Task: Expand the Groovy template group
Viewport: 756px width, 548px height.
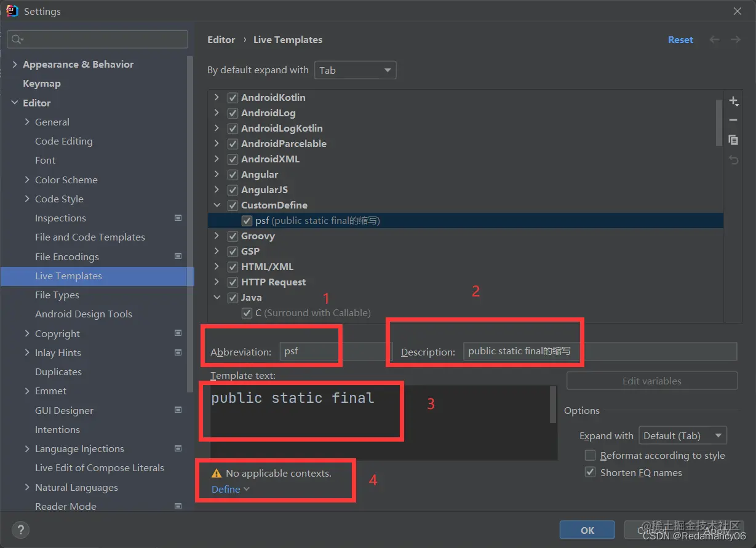Action: 217,236
